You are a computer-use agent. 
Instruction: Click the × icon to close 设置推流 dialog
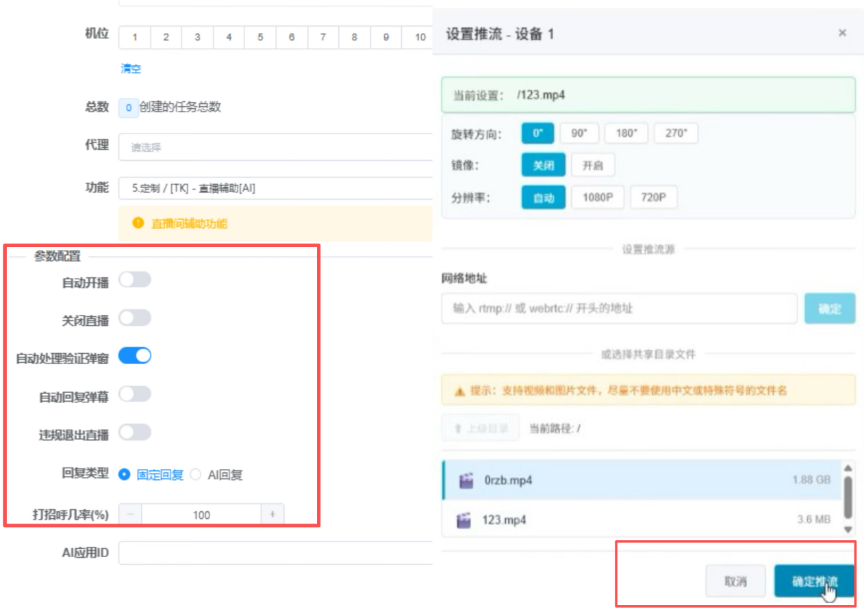click(842, 32)
